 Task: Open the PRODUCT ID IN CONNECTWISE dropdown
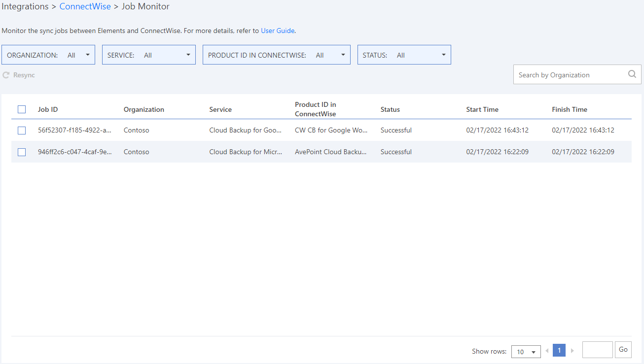(x=343, y=55)
